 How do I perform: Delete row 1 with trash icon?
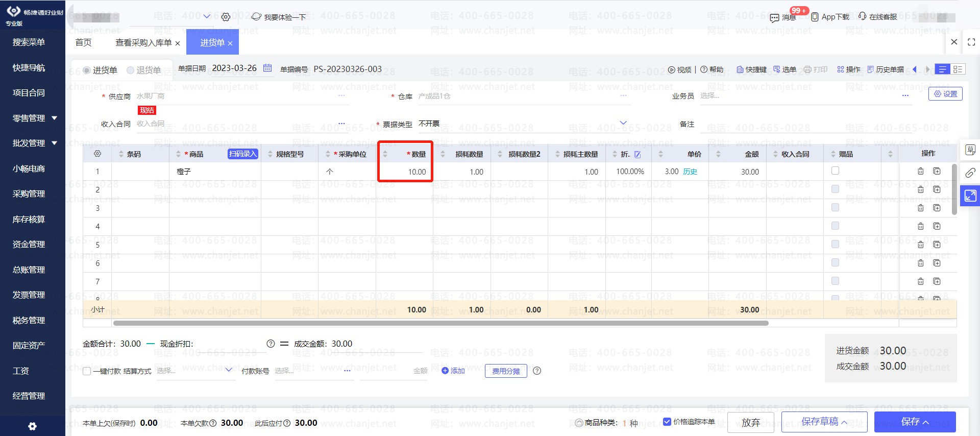tap(921, 172)
